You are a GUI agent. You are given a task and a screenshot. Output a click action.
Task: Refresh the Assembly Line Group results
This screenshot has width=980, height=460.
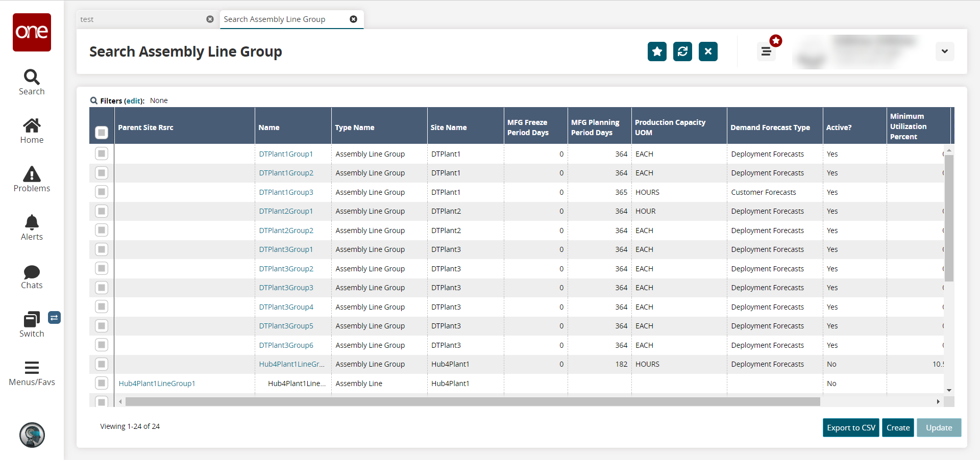click(x=682, y=52)
